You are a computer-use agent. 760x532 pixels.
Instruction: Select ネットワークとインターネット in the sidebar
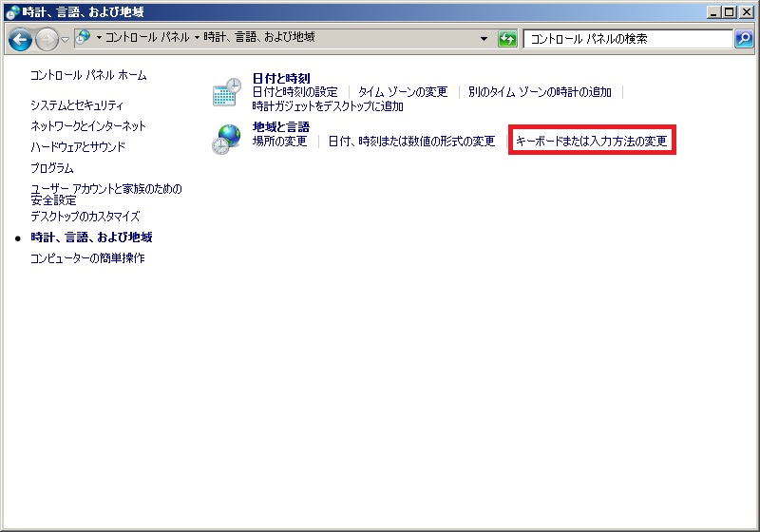pos(88,126)
